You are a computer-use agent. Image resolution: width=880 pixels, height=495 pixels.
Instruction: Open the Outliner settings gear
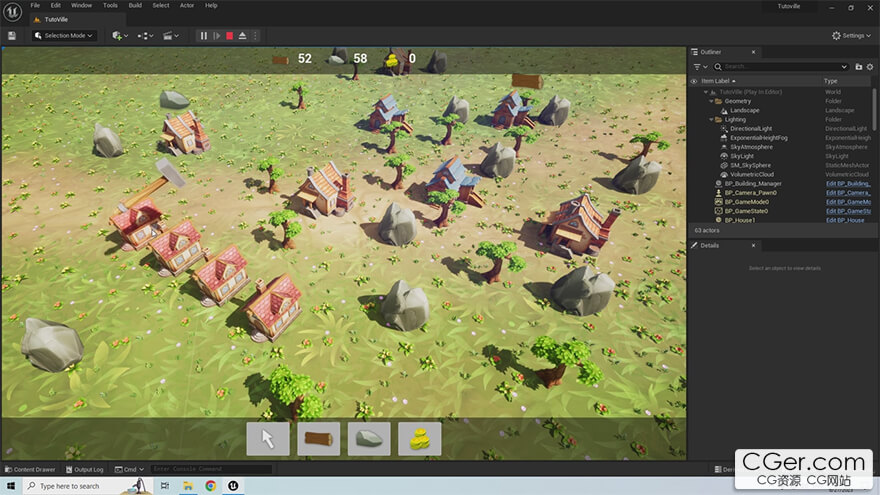(870, 67)
